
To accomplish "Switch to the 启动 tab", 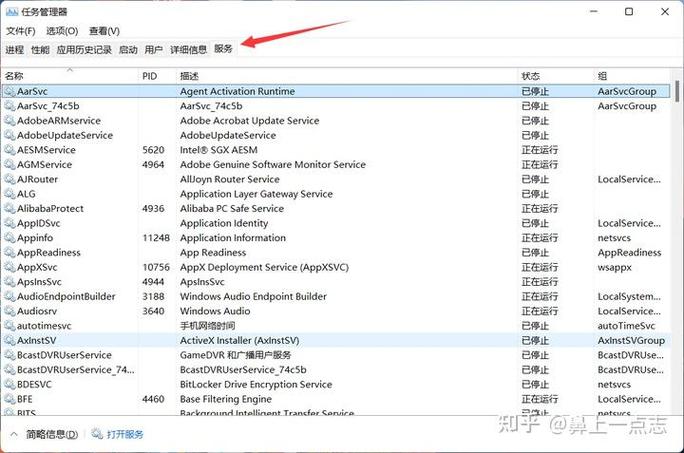I will (x=128, y=50).
